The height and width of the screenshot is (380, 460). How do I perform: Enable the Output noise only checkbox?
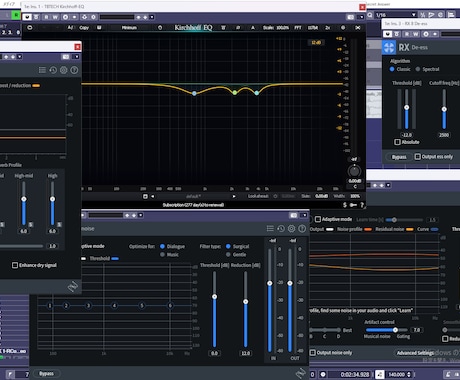pos(312,352)
